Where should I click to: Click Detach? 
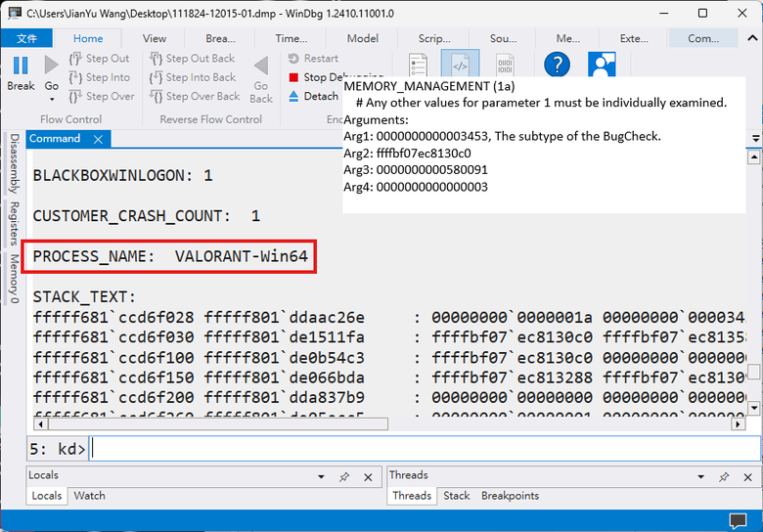click(x=313, y=96)
